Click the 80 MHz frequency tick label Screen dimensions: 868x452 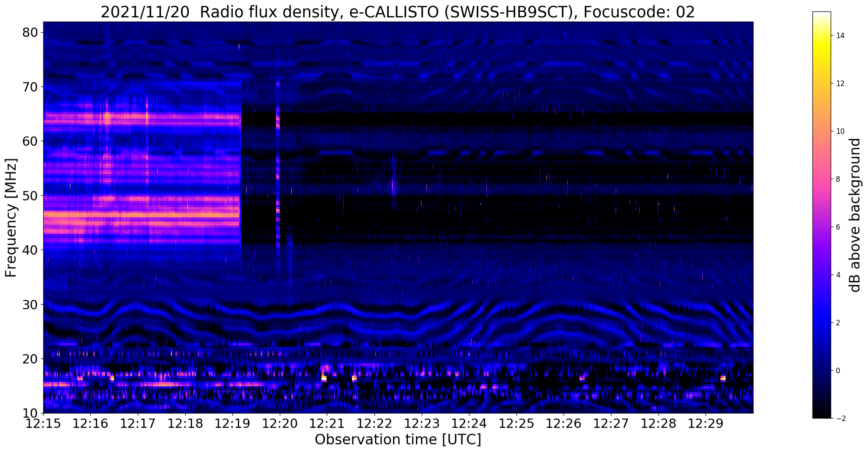click(31, 33)
